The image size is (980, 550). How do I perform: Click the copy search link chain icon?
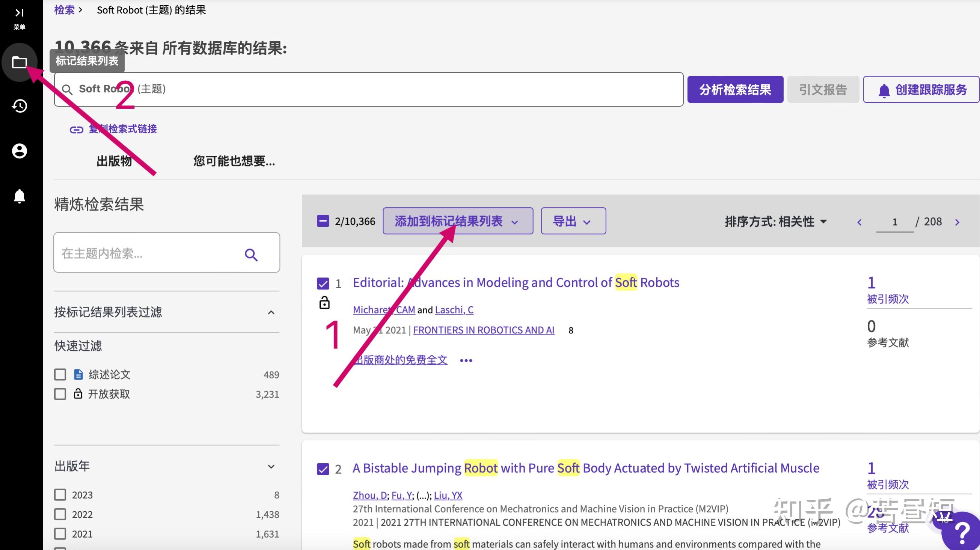pos(76,130)
